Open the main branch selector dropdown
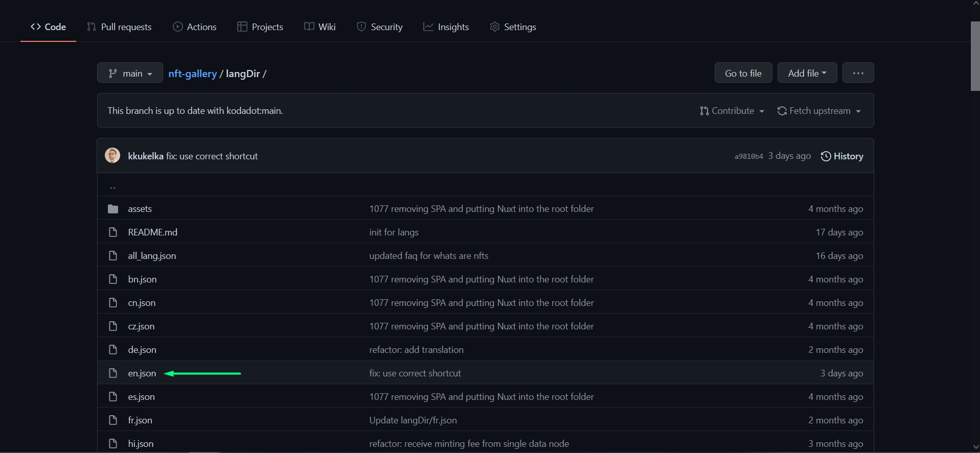Image resolution: width=980 pixels, height=453 pixels. point(130,73)
